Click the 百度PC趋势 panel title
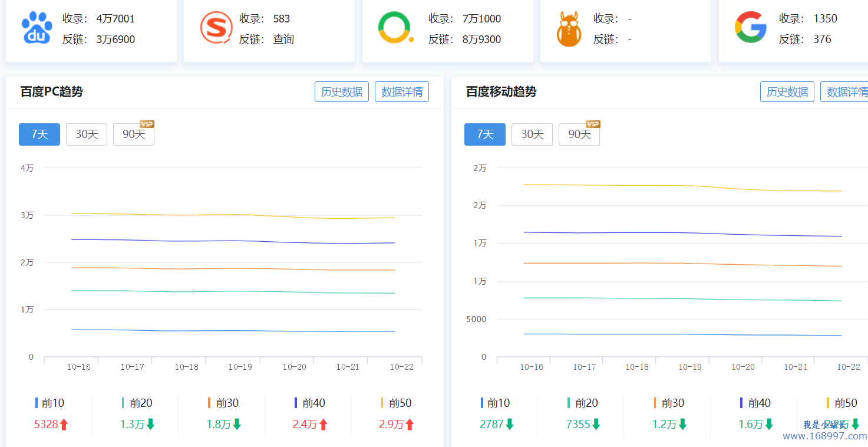The image size is (868, 447). pos(51,92)
